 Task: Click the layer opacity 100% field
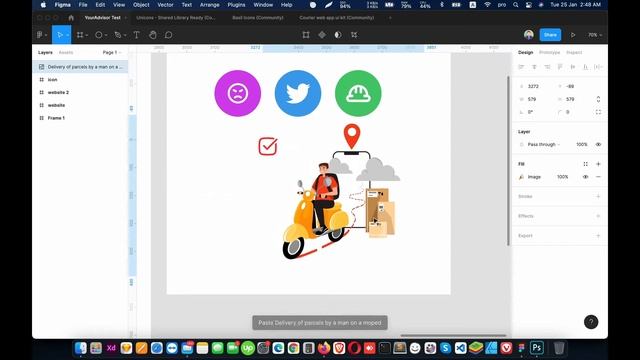(x=582, y=144)
